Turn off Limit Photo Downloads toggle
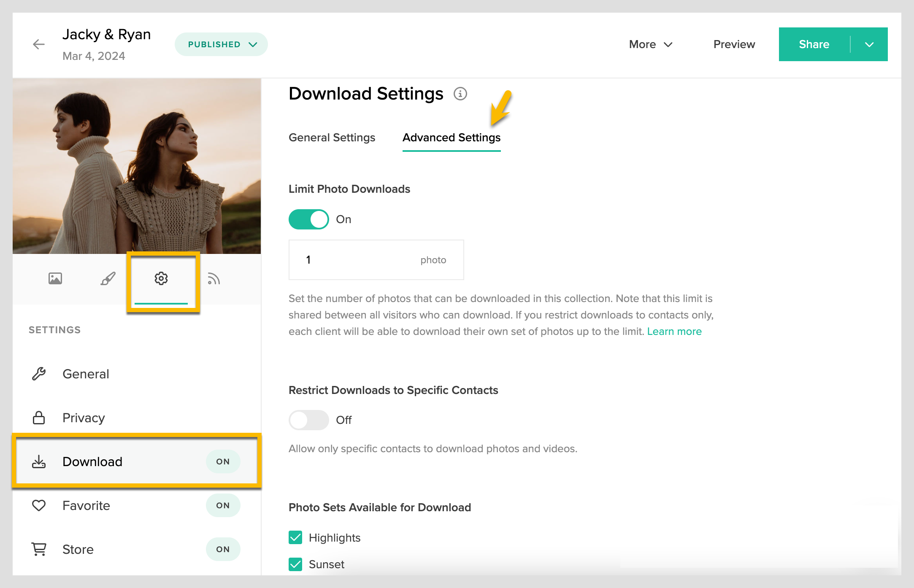Image resolution: width=914 pixels, height=588 pixels. pyautogui.click(x=309, y=219)
